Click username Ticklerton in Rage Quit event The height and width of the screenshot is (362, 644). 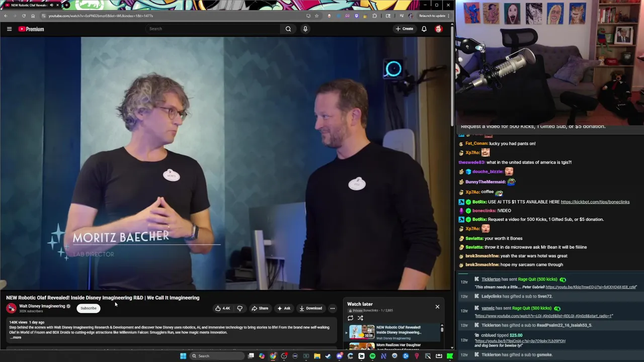(491, 280)
